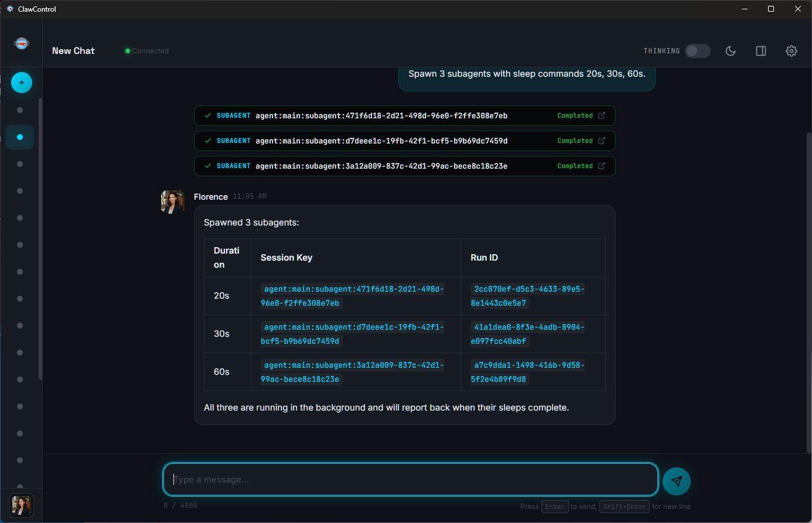Toggle dark mode with the moon icon
This screenshot has width=812, height=523.
pos(731,51)
